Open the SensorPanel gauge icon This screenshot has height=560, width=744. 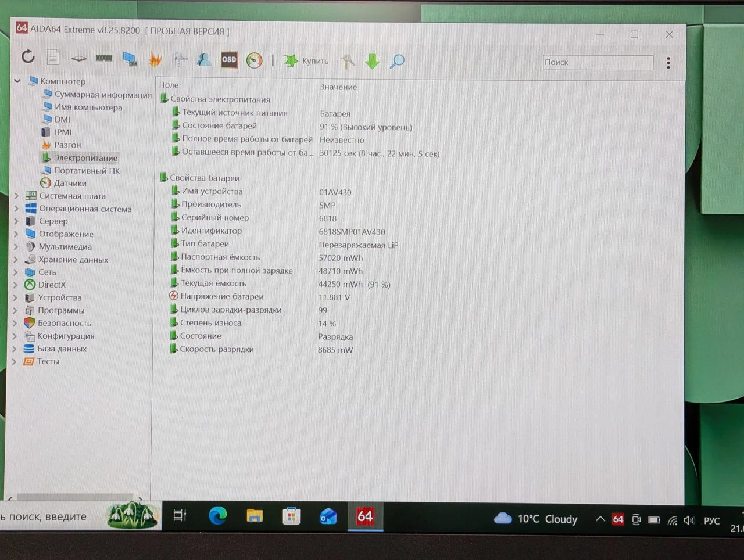click(254, 60)
